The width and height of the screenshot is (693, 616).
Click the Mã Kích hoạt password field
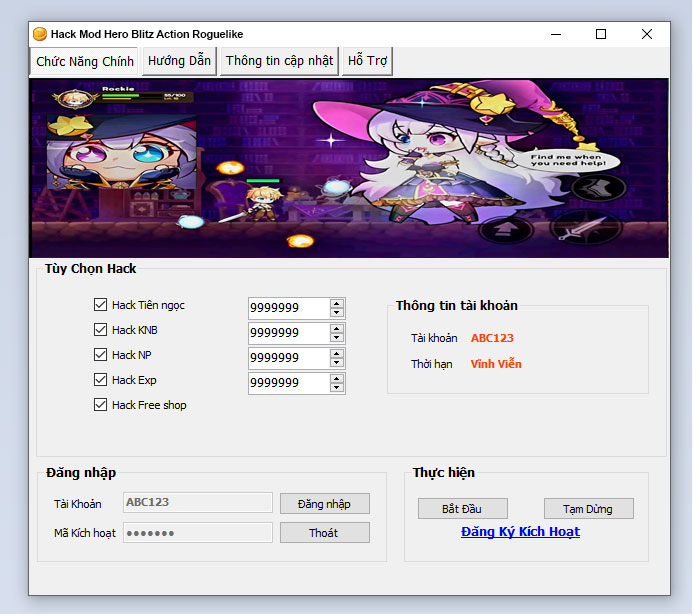pyautogui.click(x=198, y=533)
